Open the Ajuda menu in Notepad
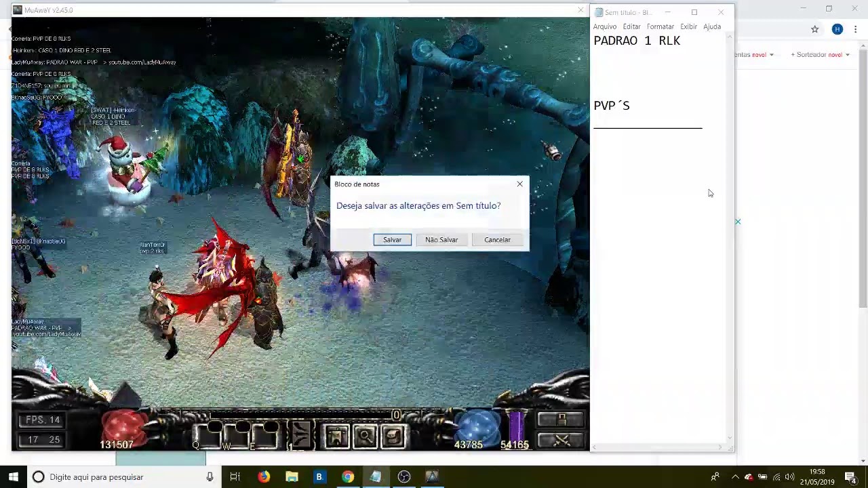 pos(712,26)
